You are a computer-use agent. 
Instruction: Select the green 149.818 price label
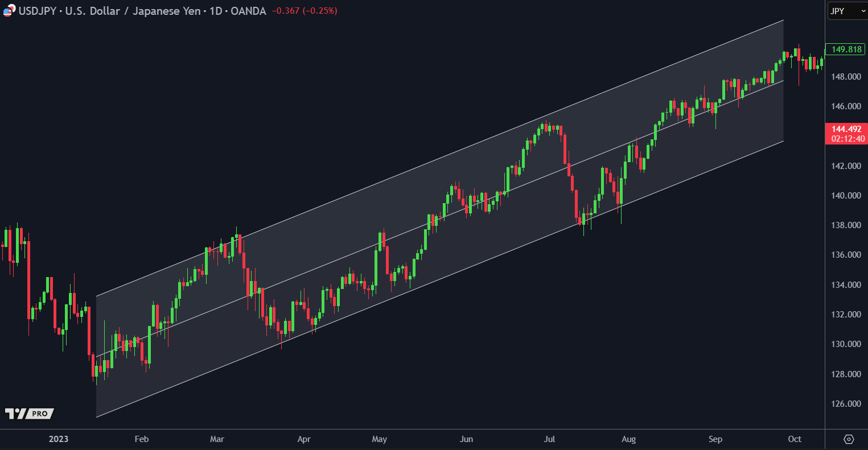846,49
